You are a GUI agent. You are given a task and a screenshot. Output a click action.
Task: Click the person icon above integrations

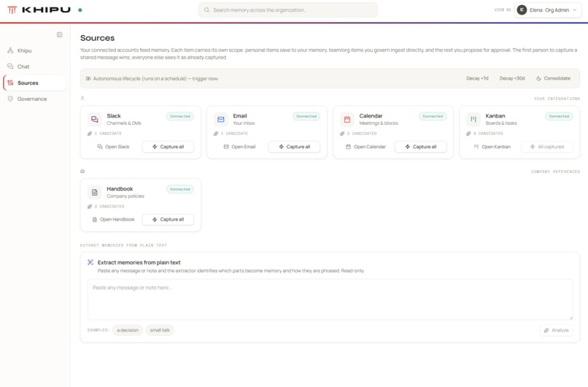click(82, 99)
